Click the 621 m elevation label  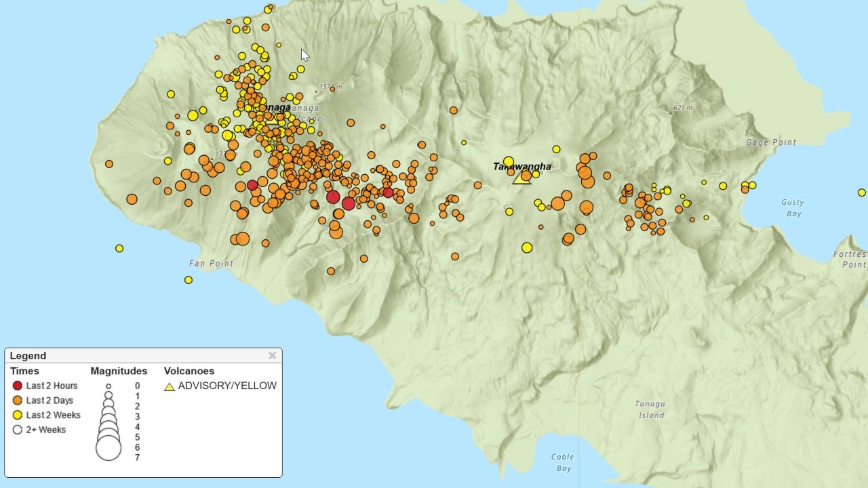click(683, 108)
